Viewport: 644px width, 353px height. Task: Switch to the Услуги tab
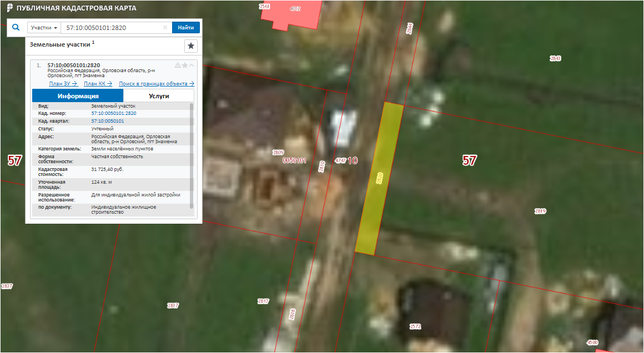[x=159, y=95]
